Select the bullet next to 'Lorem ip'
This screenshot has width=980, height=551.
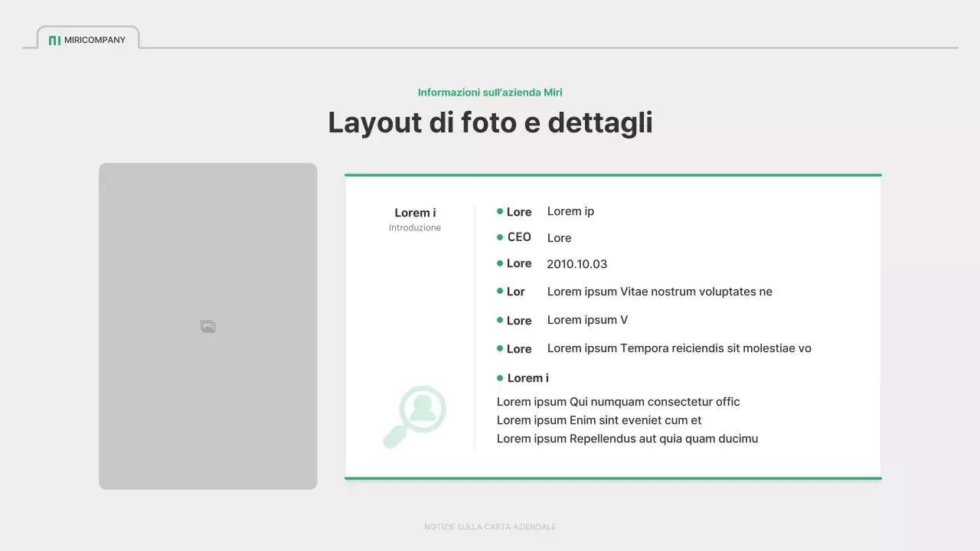pyautogui.click(x=501, y=211)
